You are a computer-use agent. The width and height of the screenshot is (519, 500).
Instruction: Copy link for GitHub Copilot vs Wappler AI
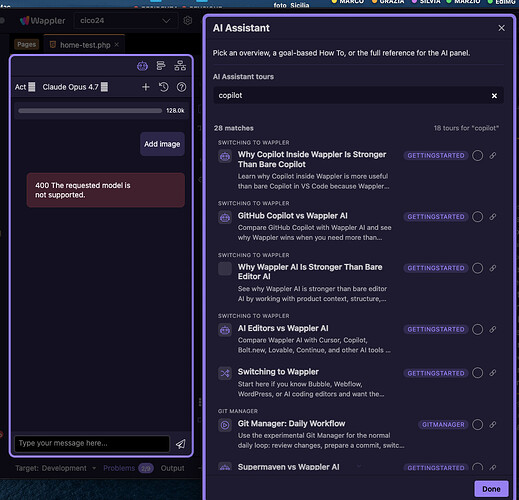(x=493, y=217)
